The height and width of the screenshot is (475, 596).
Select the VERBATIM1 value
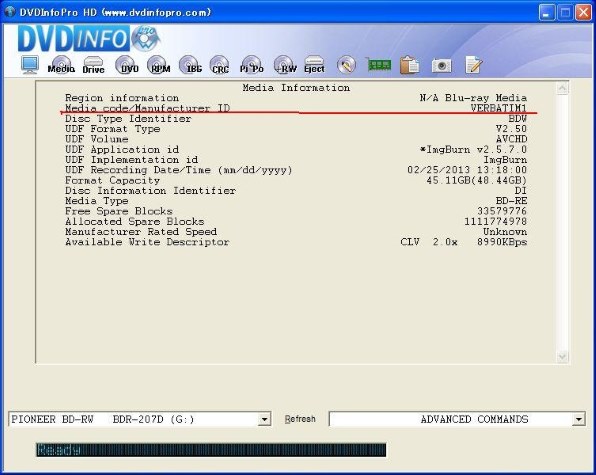coord(499,108)
